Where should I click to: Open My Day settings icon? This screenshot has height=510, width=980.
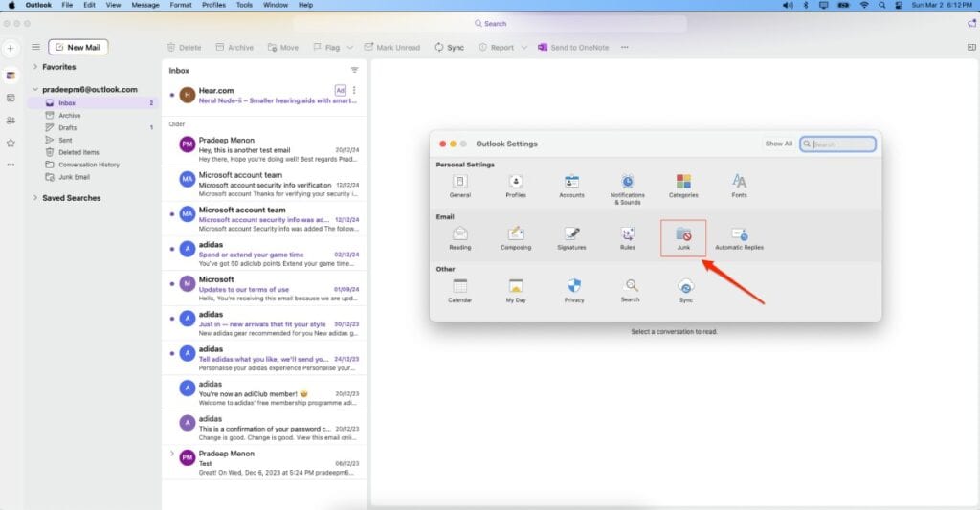[516, 291]
